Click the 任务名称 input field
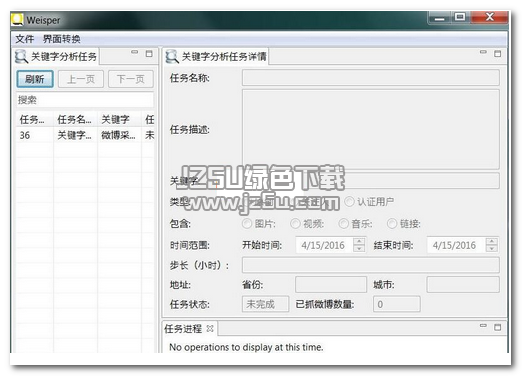Image resolution: width=522 pixels, height=376 pixels. [x=371, y=78]
